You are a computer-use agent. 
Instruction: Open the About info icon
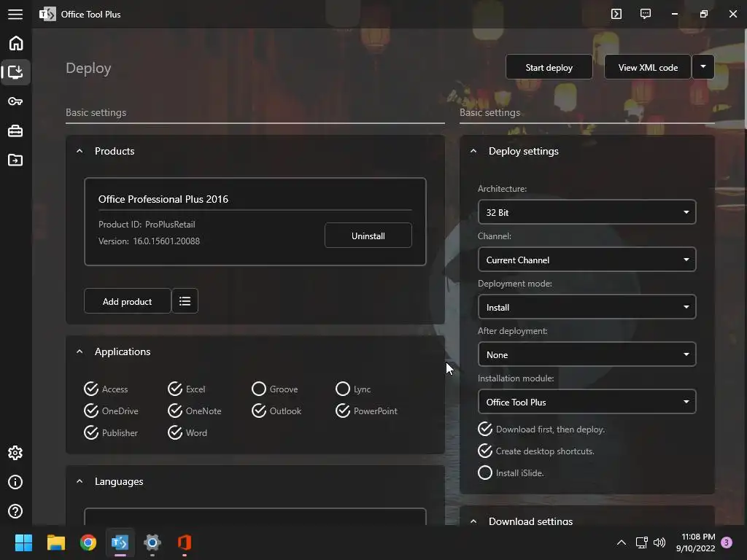[16, 483]
